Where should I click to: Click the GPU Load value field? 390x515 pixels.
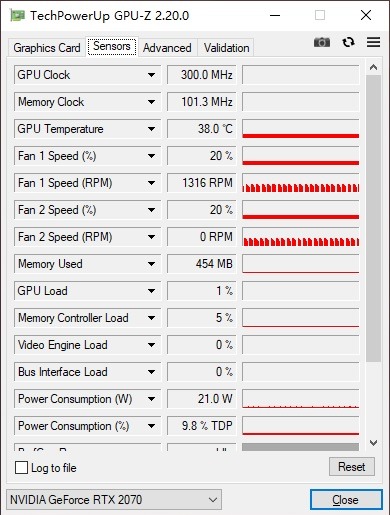click(201, 291)
